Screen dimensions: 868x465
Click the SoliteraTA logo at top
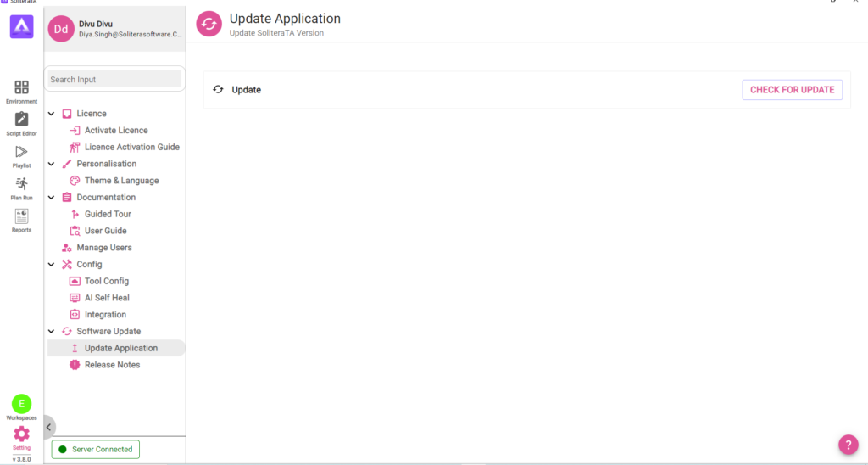pyautogui.click(x=21, y=26)
